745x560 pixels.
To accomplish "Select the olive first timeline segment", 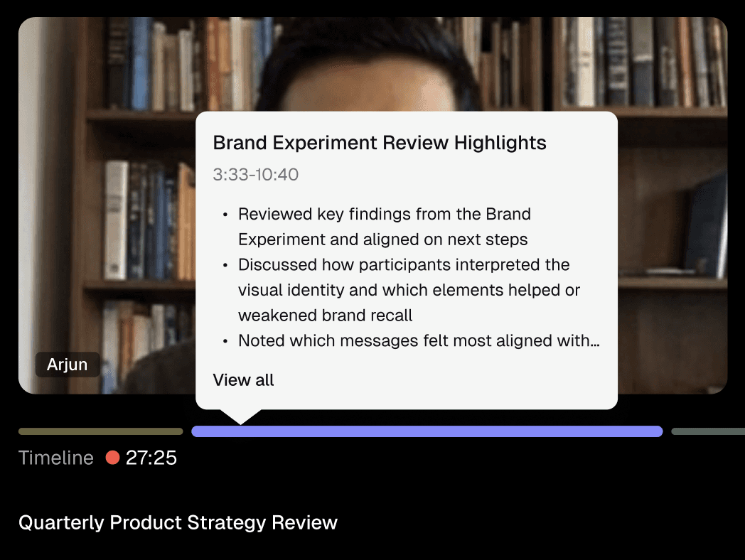I will click(101, 431).
